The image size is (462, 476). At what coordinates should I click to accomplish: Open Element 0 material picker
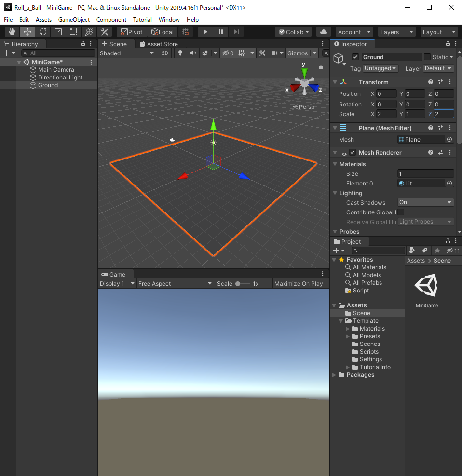(x=449, y=183)
